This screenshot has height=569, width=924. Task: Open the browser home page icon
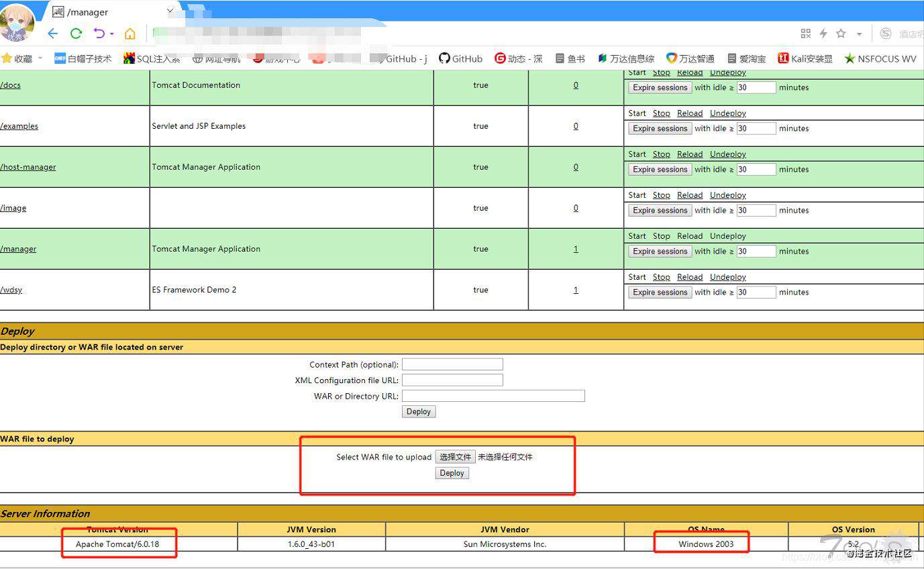[x=130, y=34]
